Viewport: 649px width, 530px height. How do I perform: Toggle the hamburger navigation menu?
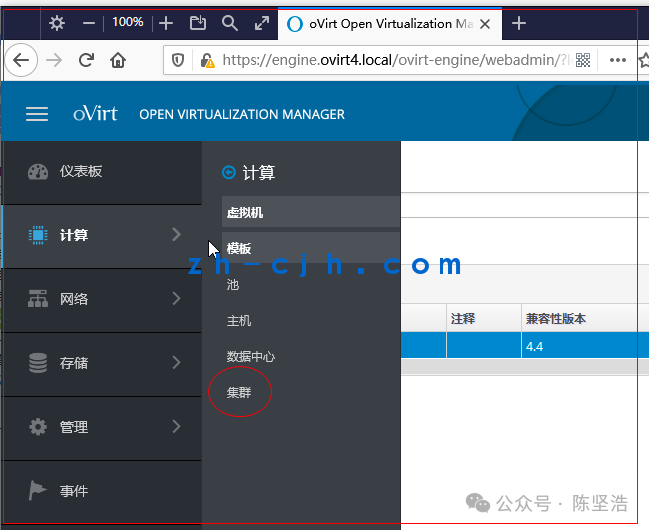click(x=37, y=114)
